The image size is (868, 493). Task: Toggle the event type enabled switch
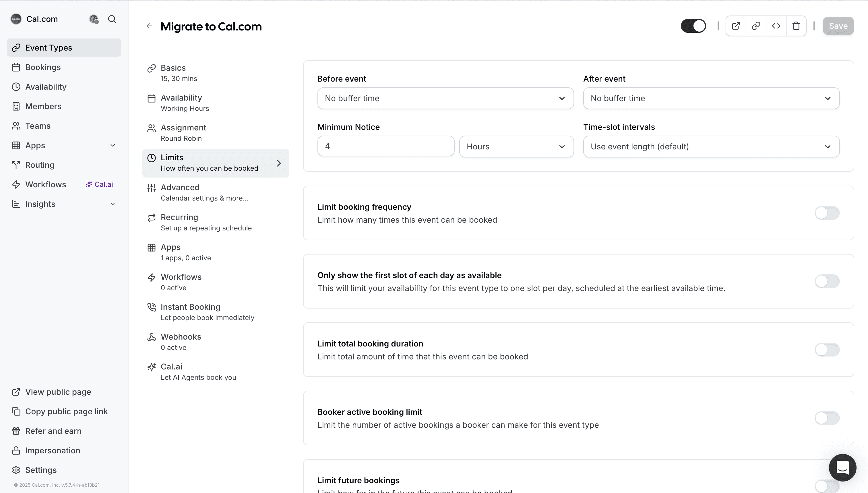(693, 26)
